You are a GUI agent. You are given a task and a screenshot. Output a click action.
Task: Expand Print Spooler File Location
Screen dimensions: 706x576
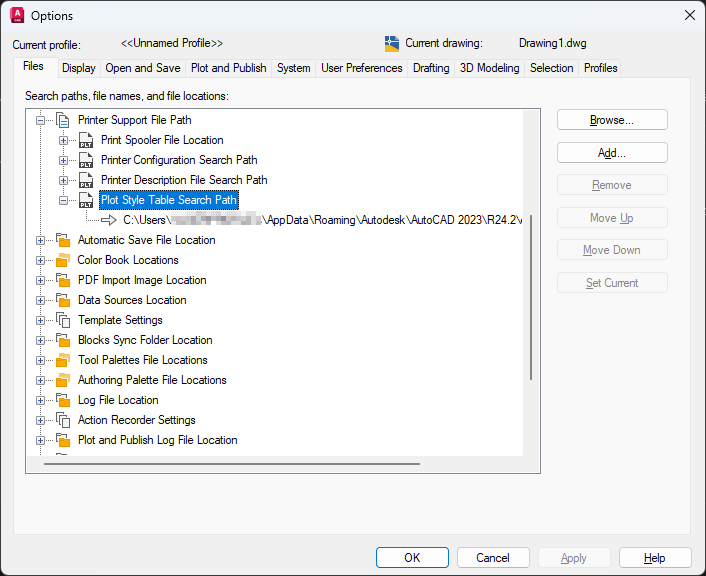63,141
